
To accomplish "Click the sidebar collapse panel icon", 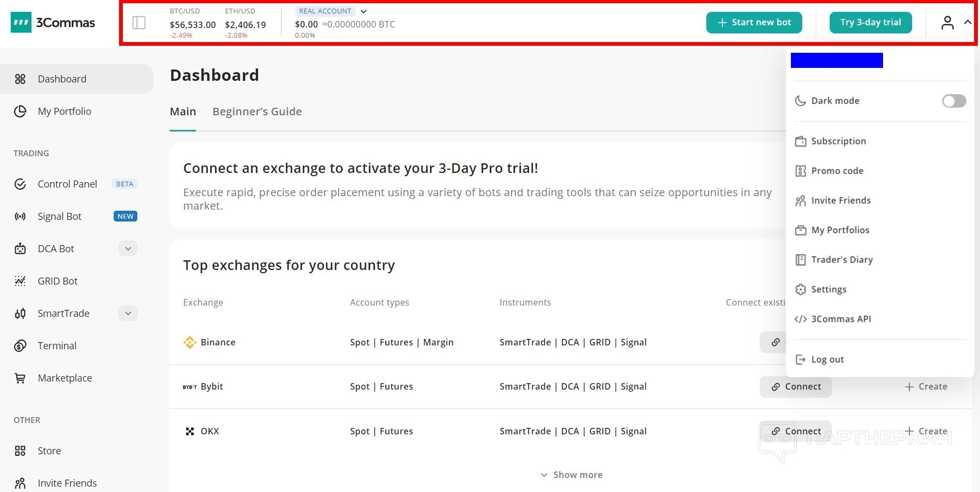I will pos(139,23).
